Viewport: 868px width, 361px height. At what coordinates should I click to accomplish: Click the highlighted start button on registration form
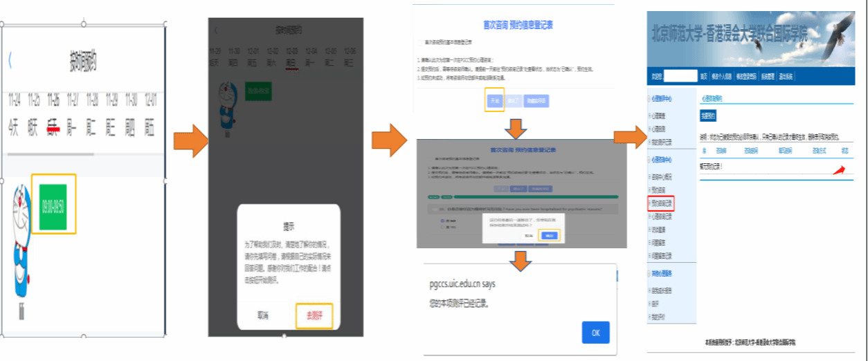coord(494,100)
